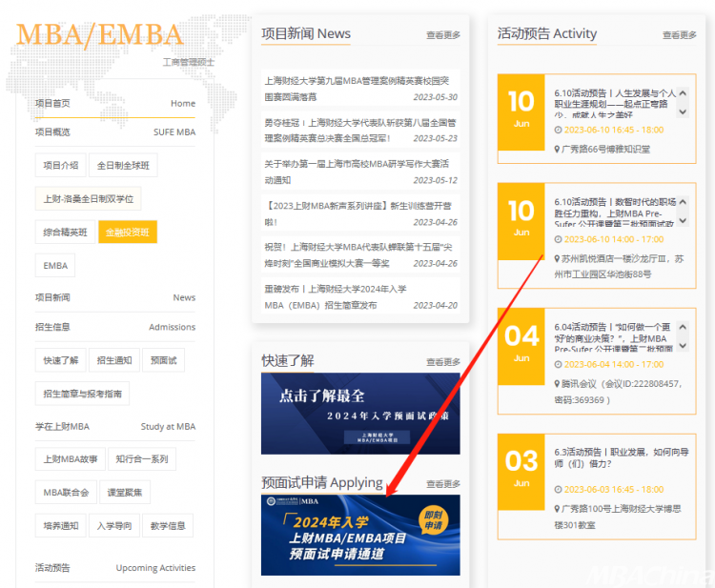The height and width of the screenshot is (588, 715).
Task: Click 查看更多 in 项目新闻 News panel
Action: [x=442, y=35]
